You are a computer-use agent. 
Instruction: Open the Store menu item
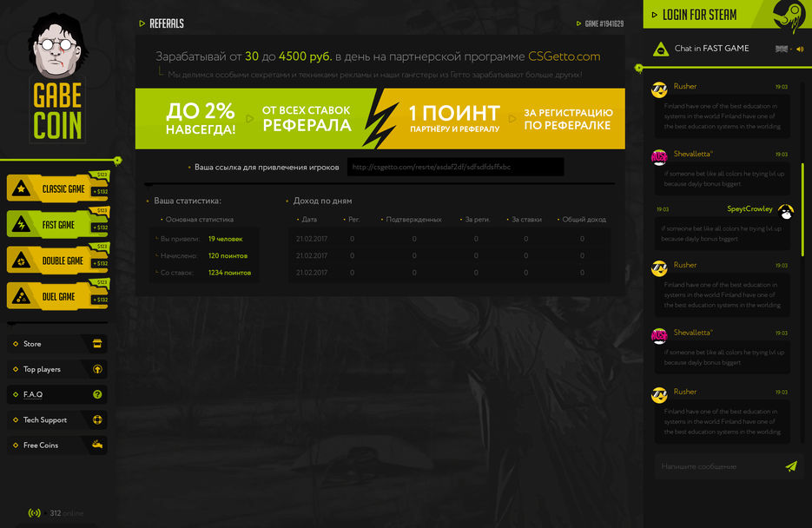[57, 344]
